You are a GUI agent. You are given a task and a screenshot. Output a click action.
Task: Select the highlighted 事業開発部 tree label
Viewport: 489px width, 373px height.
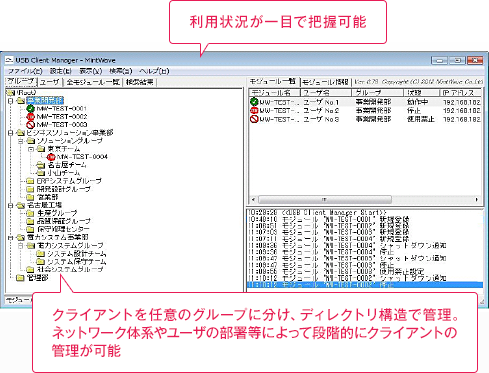(45, 100)
